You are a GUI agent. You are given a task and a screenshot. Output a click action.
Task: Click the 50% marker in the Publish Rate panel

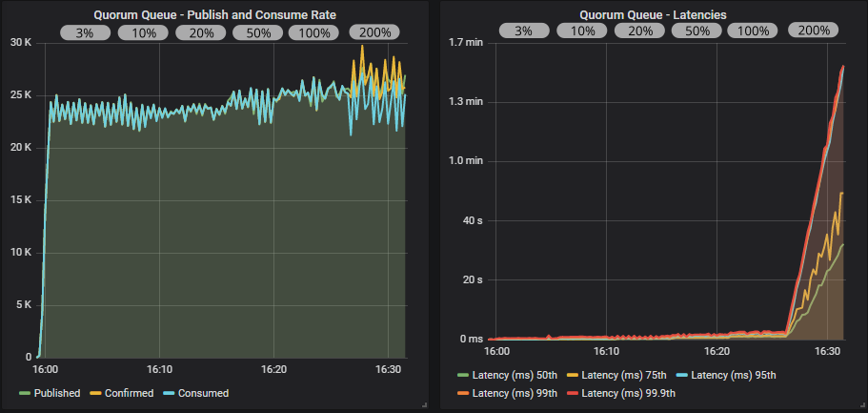(259, 31)
